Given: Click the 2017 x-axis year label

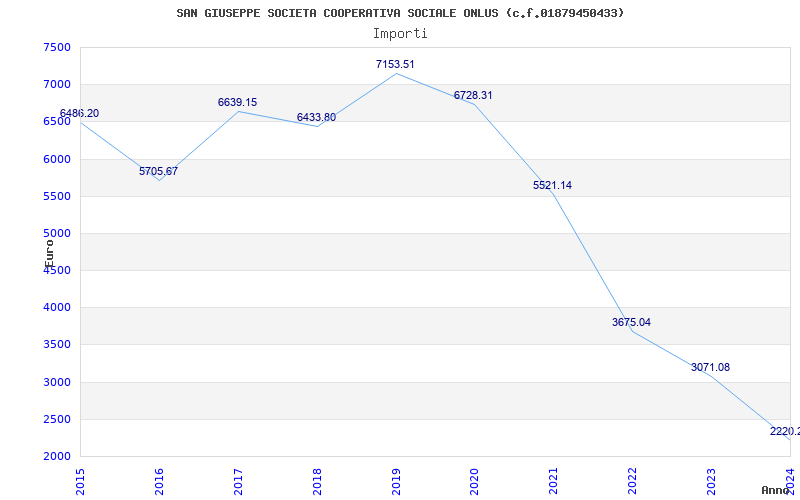Looking at the screenshot, I should pos(238,481).
